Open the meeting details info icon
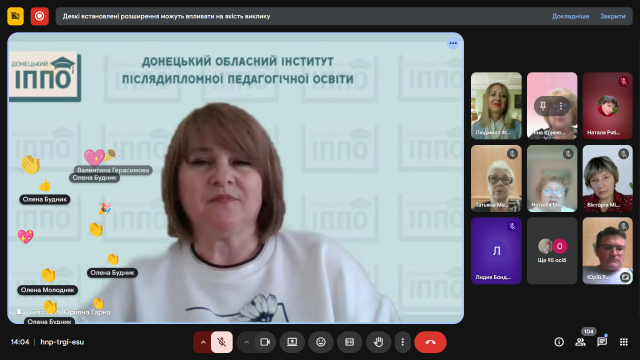 [559, 342]
